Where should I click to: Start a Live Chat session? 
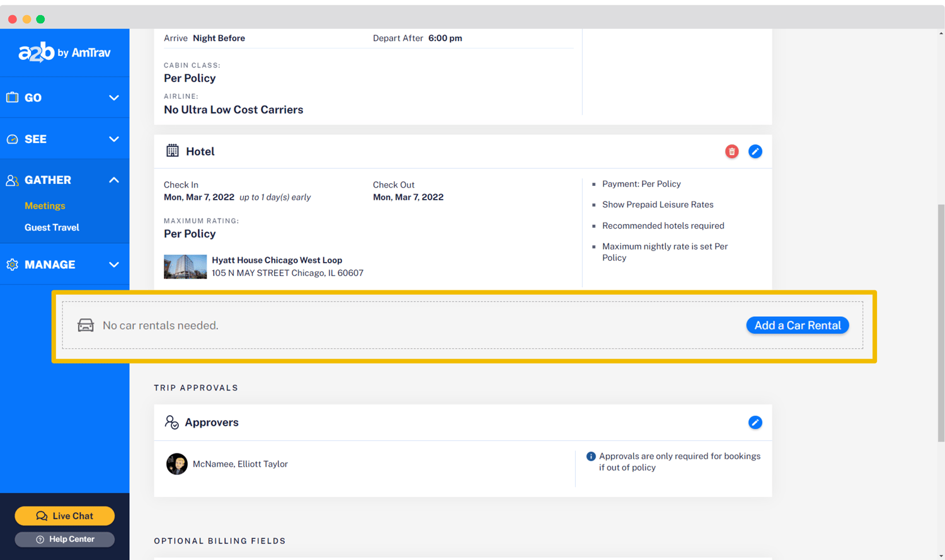pyautogui.click(x=64, y=516)
